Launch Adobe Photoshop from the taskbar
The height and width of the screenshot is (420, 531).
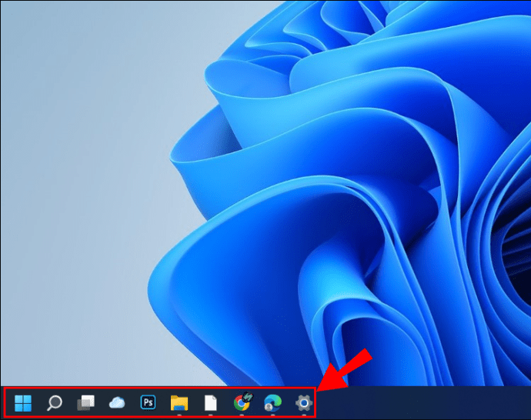click(x=148, y=402)
